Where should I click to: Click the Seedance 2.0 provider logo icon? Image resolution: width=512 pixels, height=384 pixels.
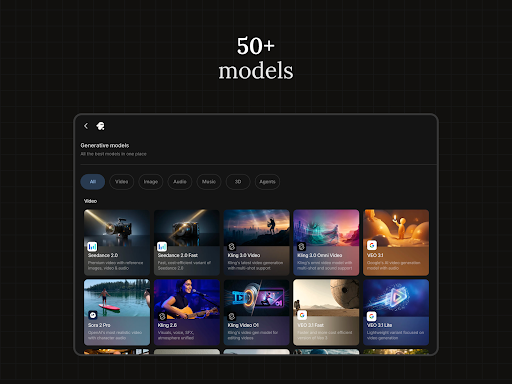coord(92,246)
